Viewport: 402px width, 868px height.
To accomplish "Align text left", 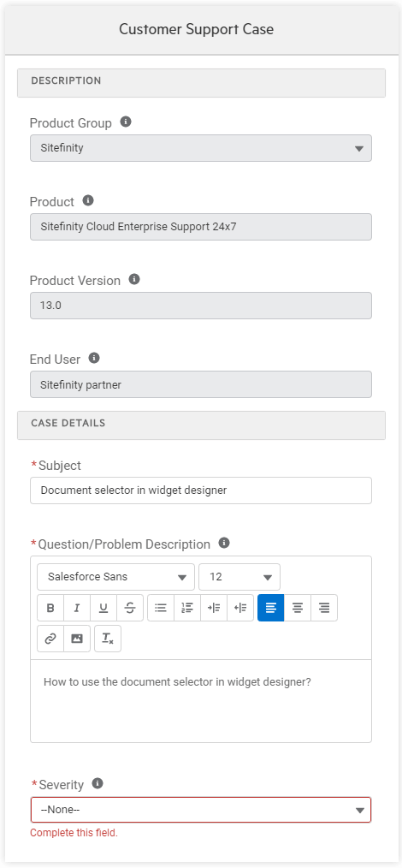I will pyautogui.click(x=271, y=608).
